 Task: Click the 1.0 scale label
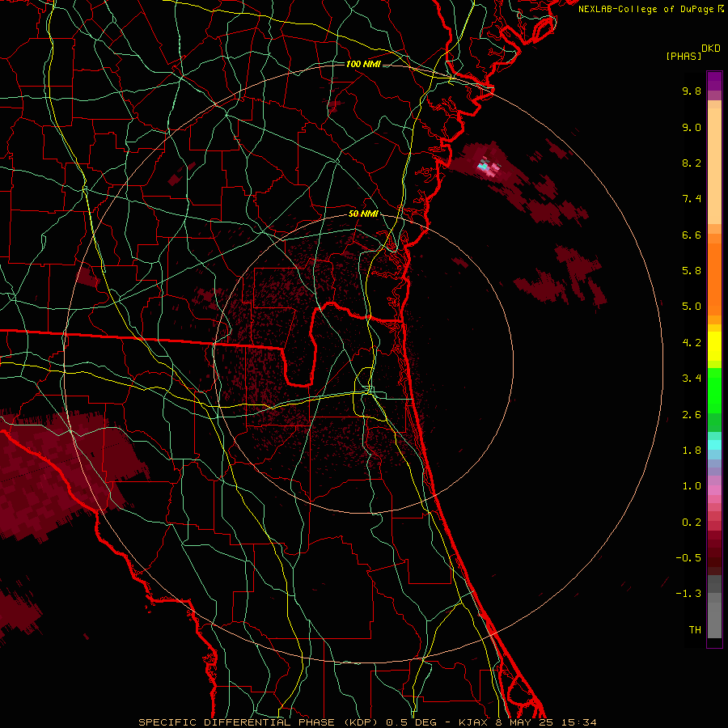coord(692,486)
